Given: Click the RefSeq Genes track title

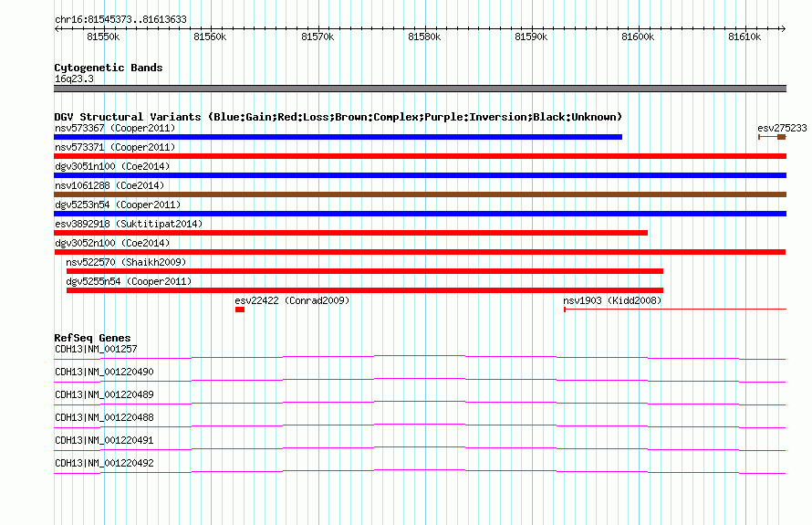Looking at the screenshot, I should pyautogui.click(x=92, y=338).
